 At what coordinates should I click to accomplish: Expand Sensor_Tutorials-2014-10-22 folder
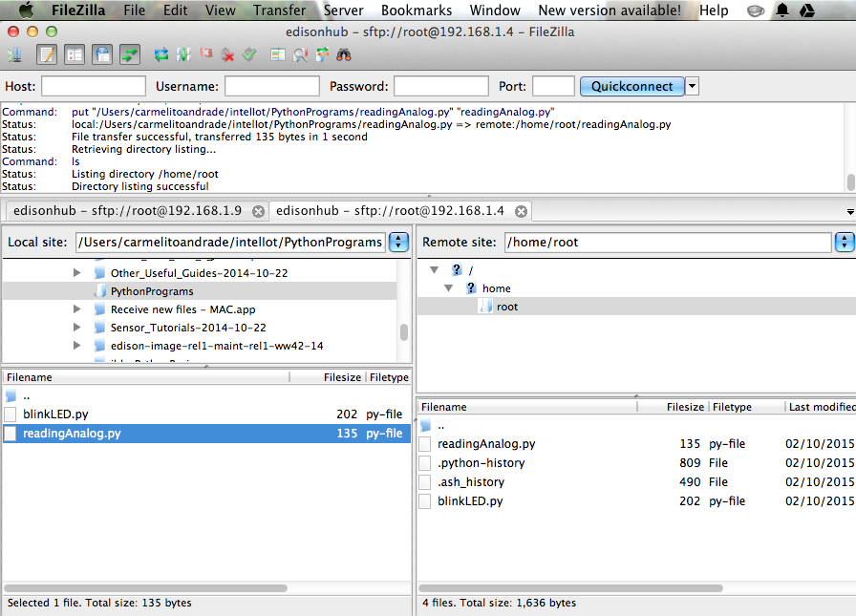coord(77,327)
